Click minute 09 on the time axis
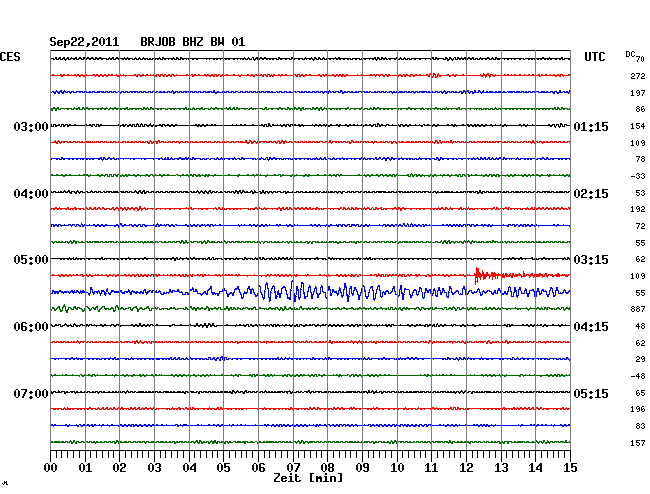Viewport: 650px width, 494px height. pos(362,468)
